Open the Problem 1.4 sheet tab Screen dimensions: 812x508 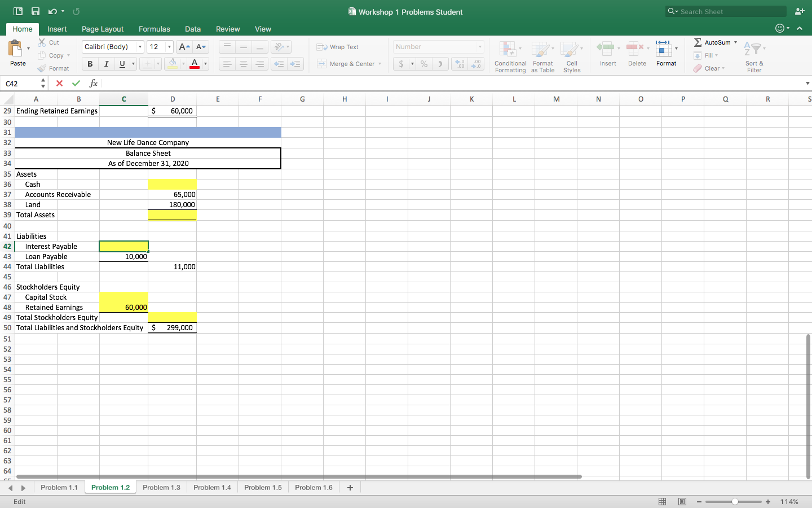[x=212, y=487]
